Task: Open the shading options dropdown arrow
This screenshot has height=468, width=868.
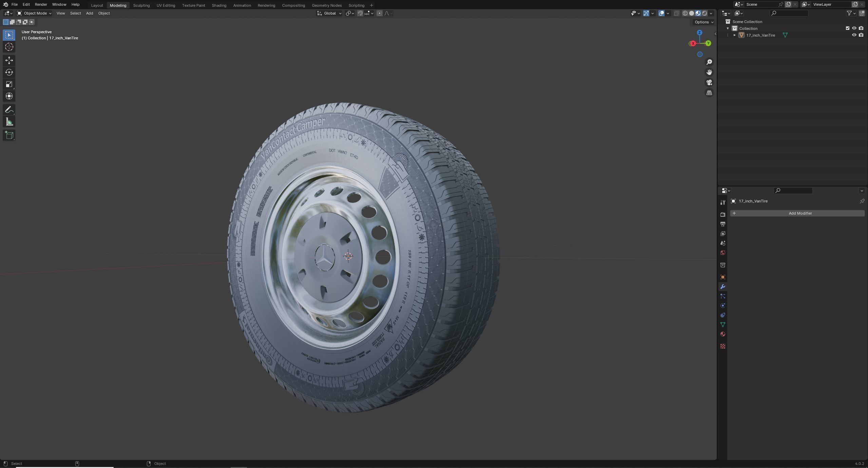Action: tap(711, 13)
